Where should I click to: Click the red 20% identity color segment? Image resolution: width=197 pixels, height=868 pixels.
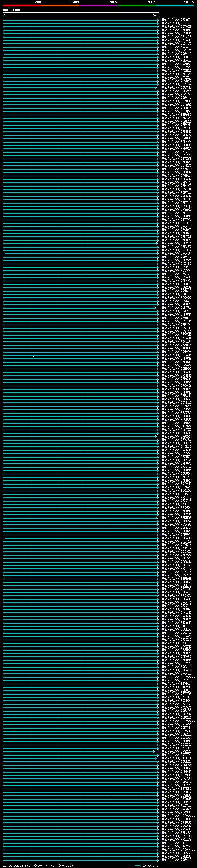tap(22, 6)
